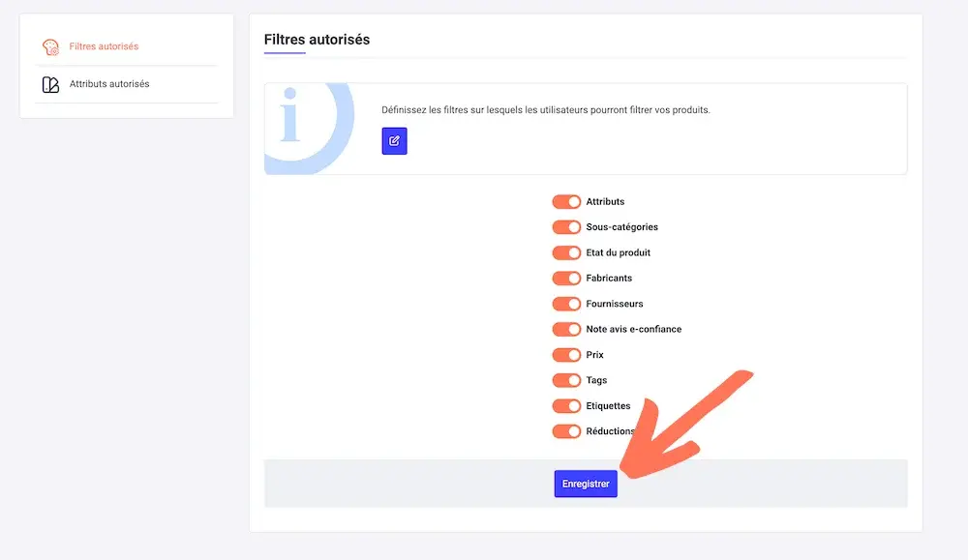Toggle the Prix filter switch
The width and height of the screenshot is (968, 560).
click(566, 355)
